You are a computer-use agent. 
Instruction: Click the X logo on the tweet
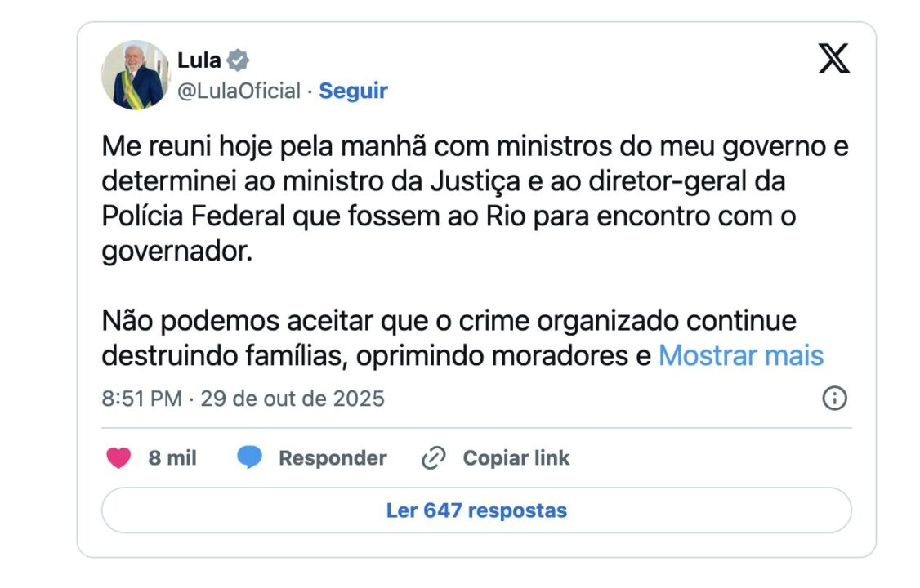click(x=833, y=59)
